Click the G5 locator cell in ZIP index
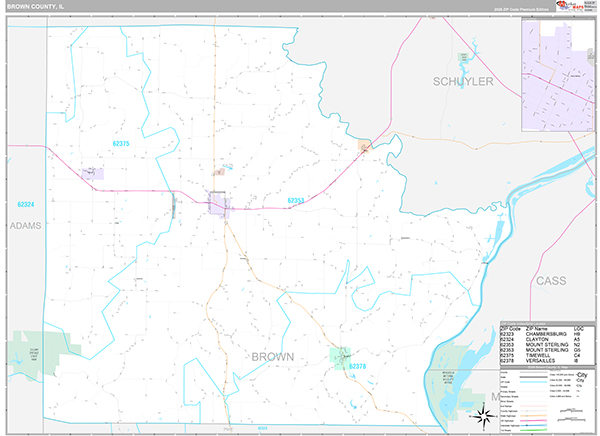The width and height of the screenshot is (600, 436). 577,350
